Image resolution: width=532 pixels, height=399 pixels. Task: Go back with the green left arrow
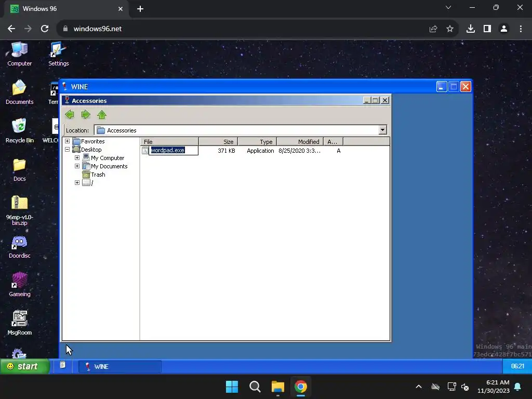[70, 115]
